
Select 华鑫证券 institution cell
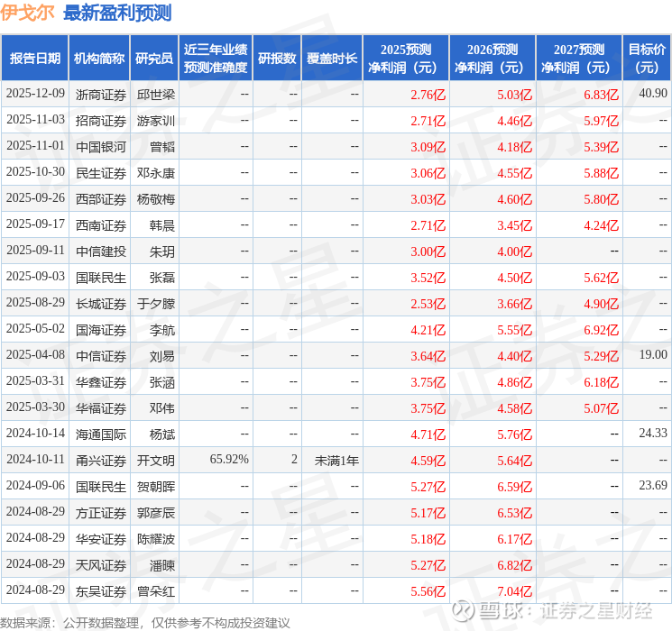[x=101, y=381]
